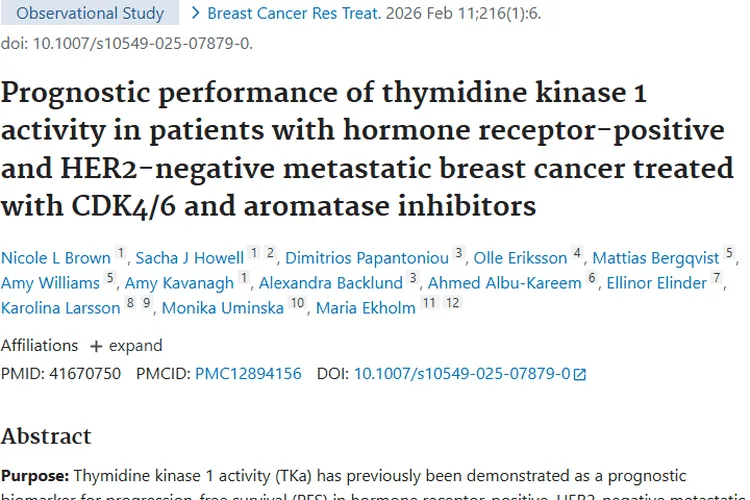Open author Amy Williams link

pos(50,283)
